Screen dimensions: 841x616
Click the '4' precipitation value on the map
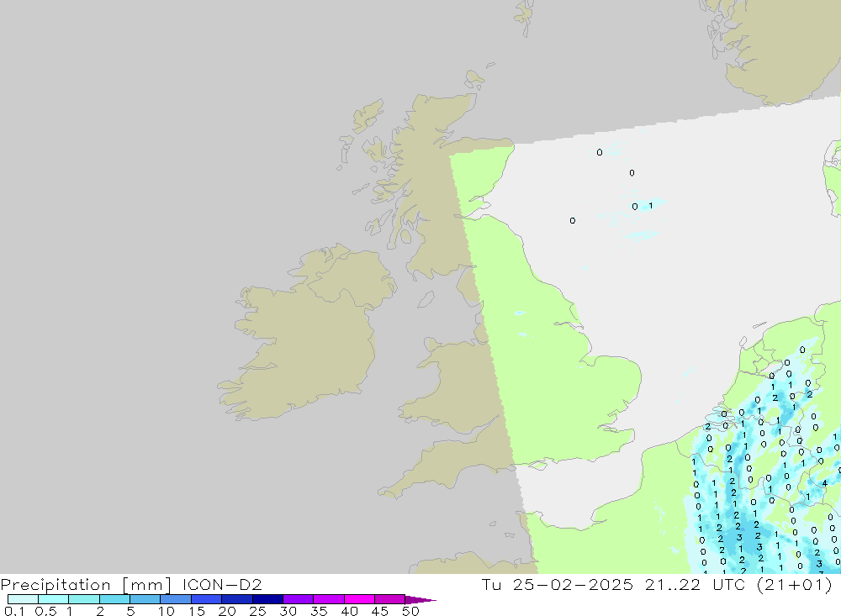(825, 483)
